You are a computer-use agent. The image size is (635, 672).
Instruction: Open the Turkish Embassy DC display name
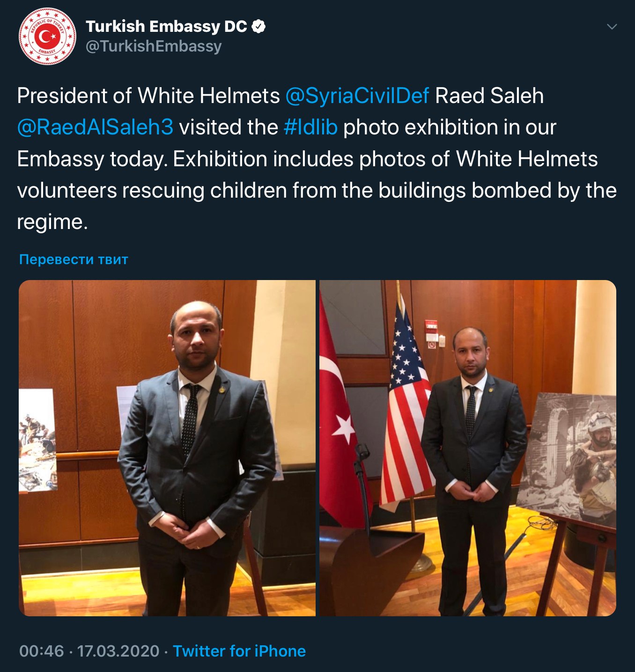pyautogui.click(x=166, y=26)
